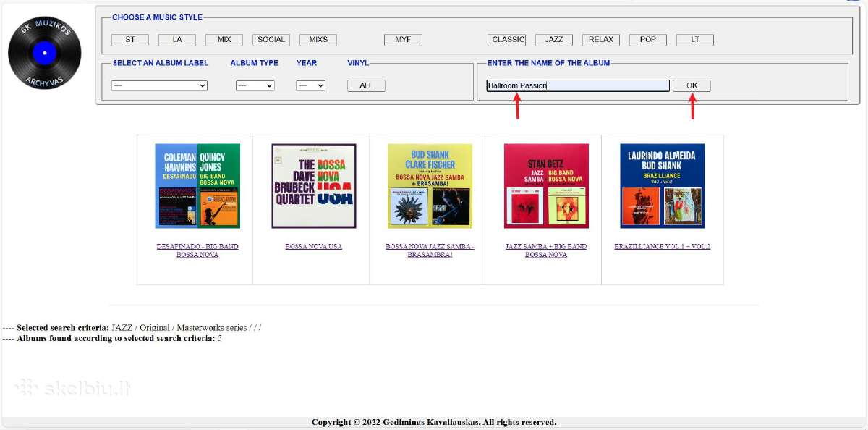The image size is (868, 430).
Task: Click the GK Muzikos Archyvas vinyl logo
Action: 44,53
